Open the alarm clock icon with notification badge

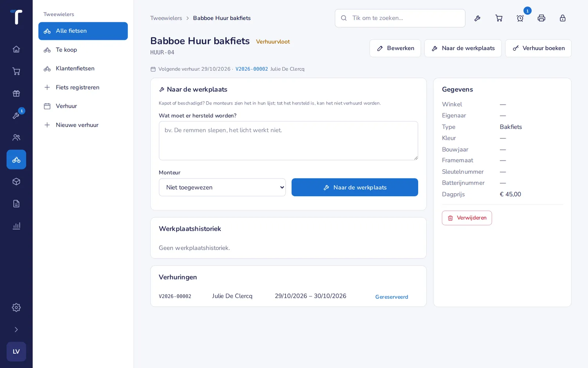(520, 18)
